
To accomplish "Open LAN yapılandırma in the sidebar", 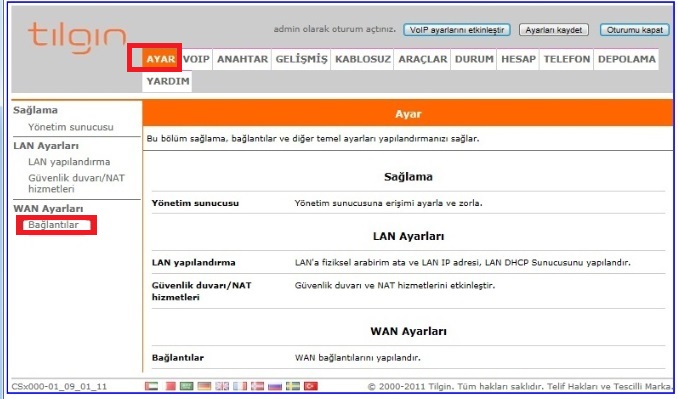I will pyautogui.click(x=69, y=162).
